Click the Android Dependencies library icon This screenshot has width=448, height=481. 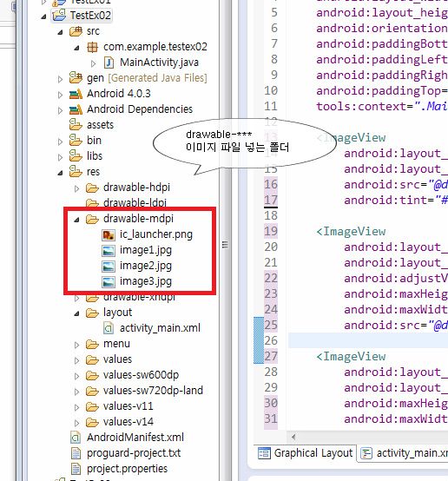coord(76,109)
